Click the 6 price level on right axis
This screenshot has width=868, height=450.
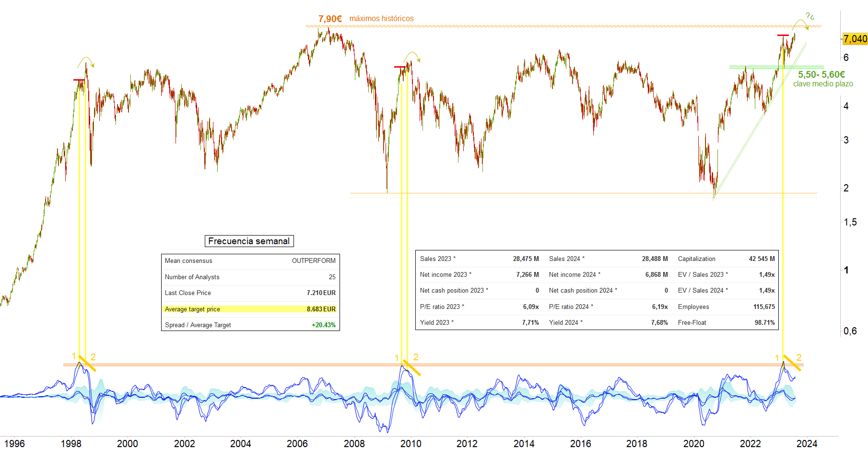tap(846, 58)
